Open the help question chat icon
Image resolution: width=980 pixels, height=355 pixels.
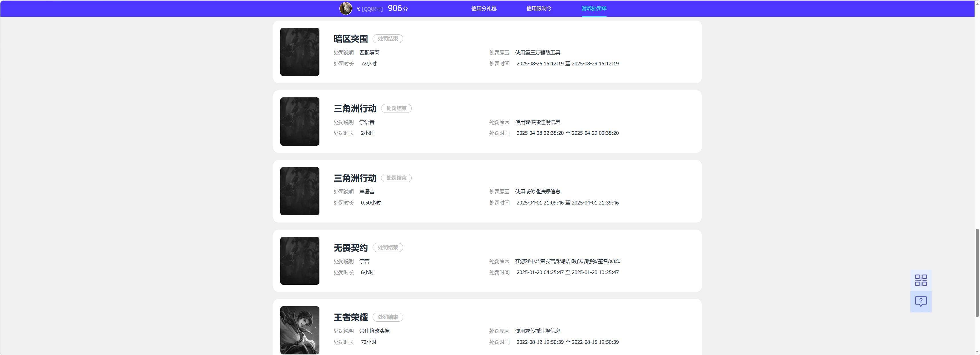click(x=921, y=302)
